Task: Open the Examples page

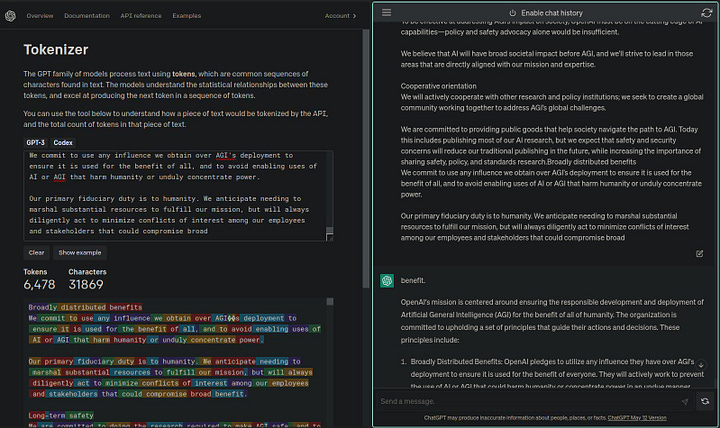Action: pos(186,16)
